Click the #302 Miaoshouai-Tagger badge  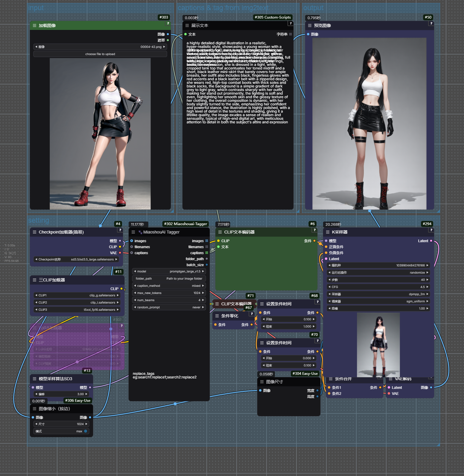(x=185, y=224)
